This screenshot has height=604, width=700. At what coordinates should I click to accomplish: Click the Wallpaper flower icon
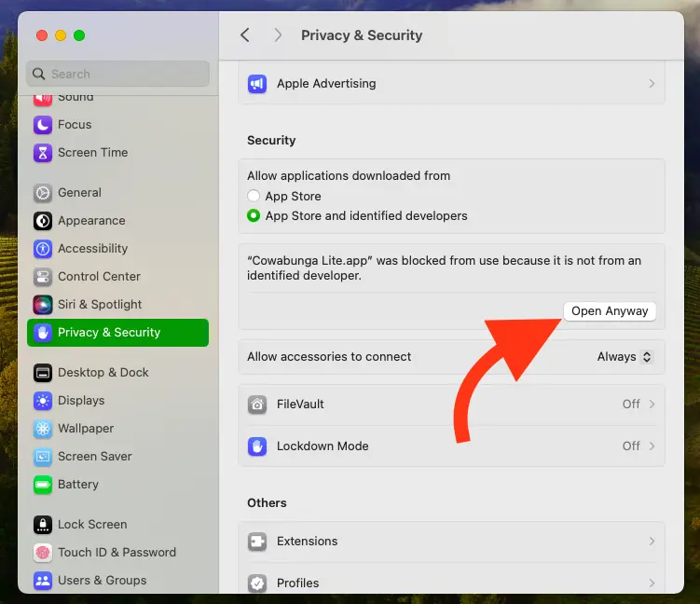(x=43, y=429)
